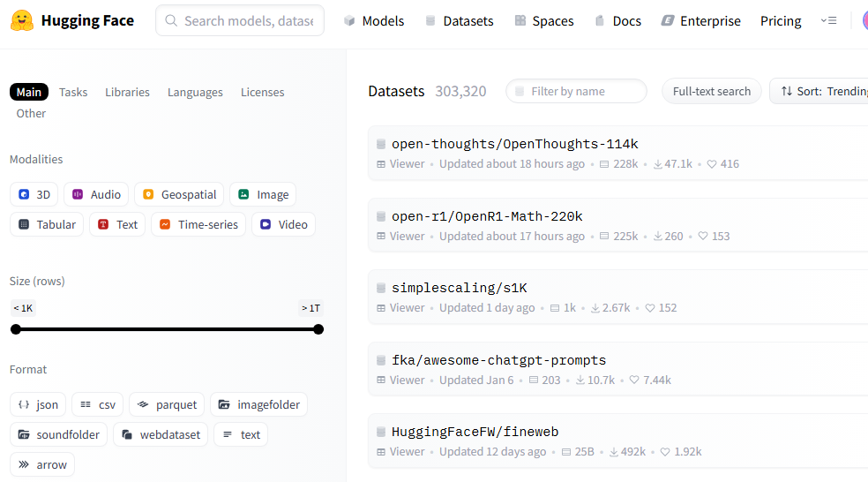Toggle the text format filter
Screen dimensions: 868x482
[241, 434]
